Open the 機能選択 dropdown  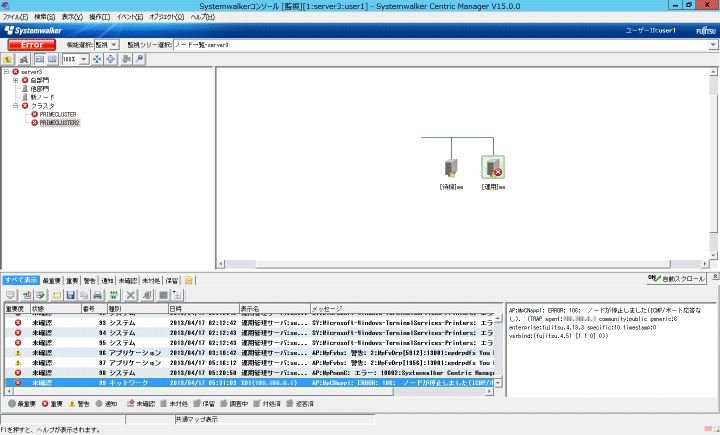tap(106, 45)
